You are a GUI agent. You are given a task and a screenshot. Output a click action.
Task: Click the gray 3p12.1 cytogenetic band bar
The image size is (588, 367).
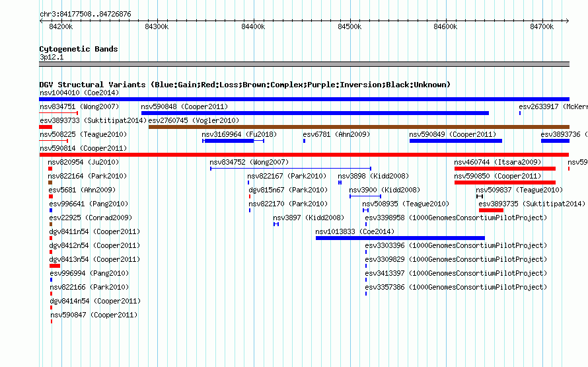click(x=304, y=64)
